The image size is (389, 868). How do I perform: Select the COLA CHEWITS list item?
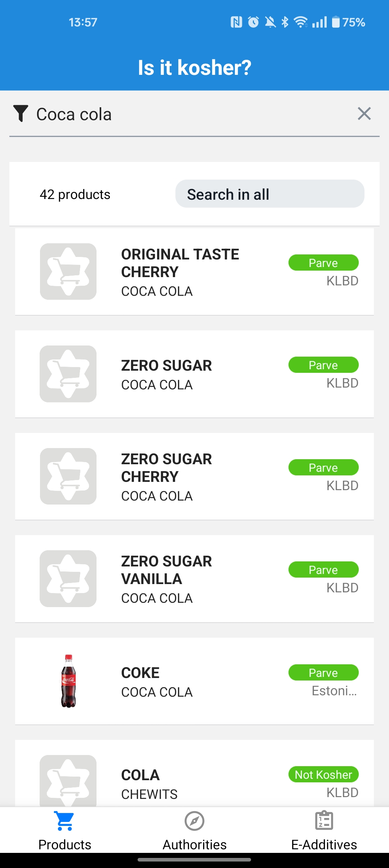[x=194, y=773]
